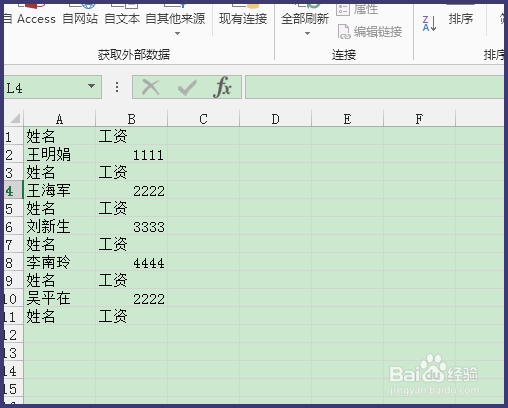Viewport: 508px width, 408px height.
Task: Click cell with name 王海军
Action: [x=60, y=190]
